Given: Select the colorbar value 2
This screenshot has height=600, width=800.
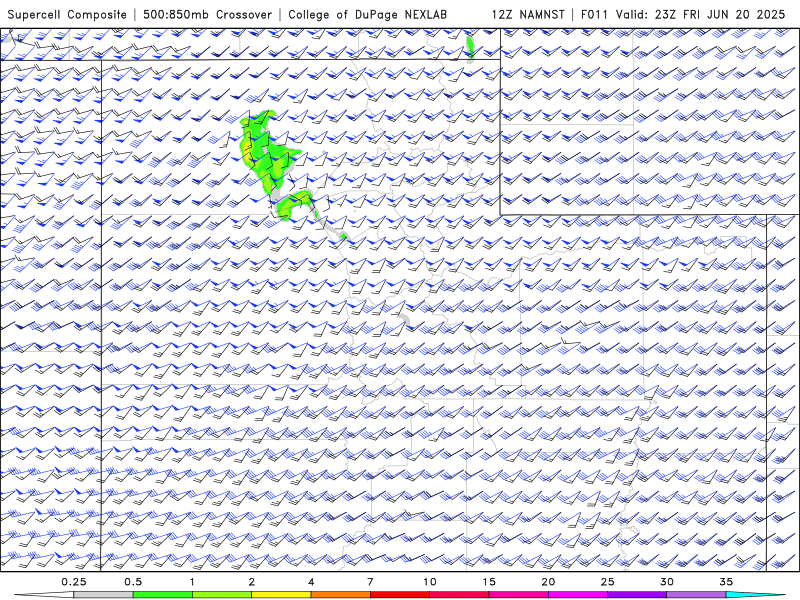Looking at the screenshot, I should 252,582.
